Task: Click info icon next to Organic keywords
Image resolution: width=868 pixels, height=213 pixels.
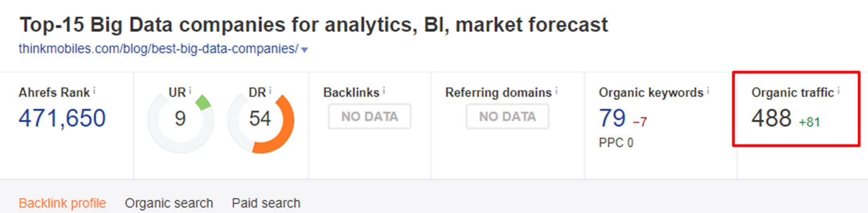Action: pyautogui.click(x=708, y=91)
